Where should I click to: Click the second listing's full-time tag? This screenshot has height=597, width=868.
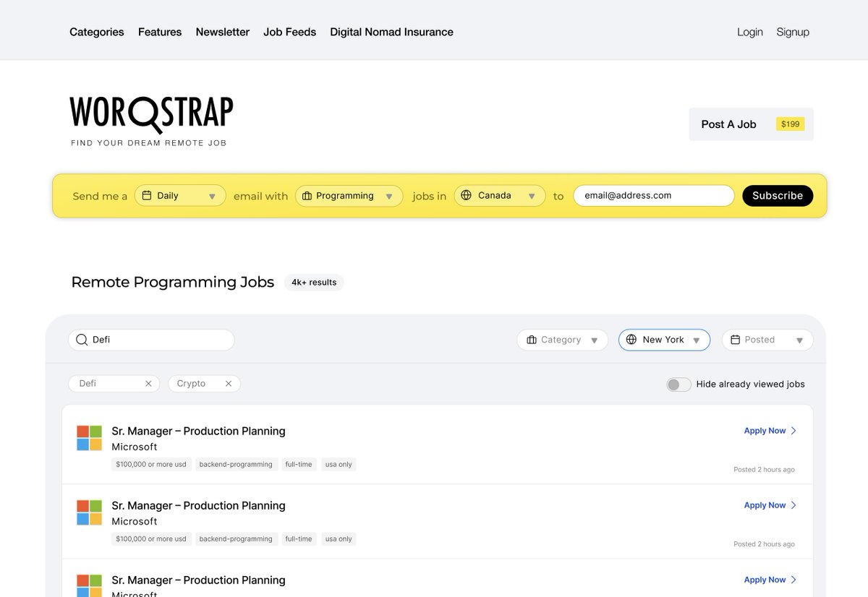tap(299, 539)
